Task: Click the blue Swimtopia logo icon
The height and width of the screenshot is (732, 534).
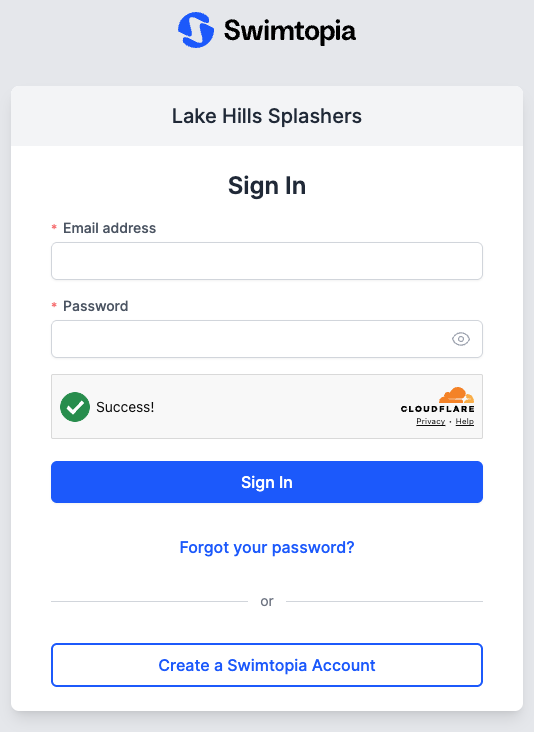Action: (196, 30)
